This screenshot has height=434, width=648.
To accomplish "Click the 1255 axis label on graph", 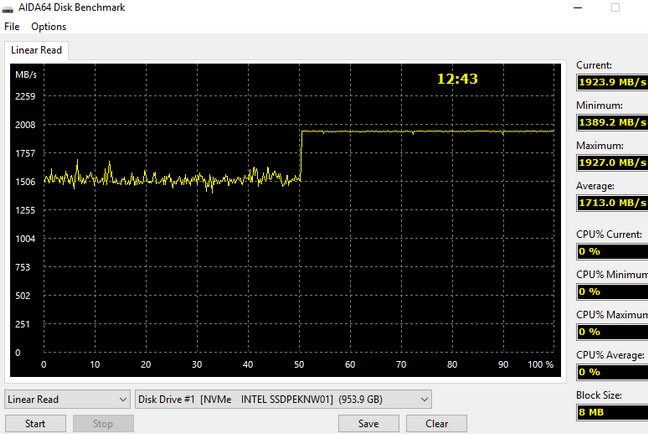I will (25, 210).
